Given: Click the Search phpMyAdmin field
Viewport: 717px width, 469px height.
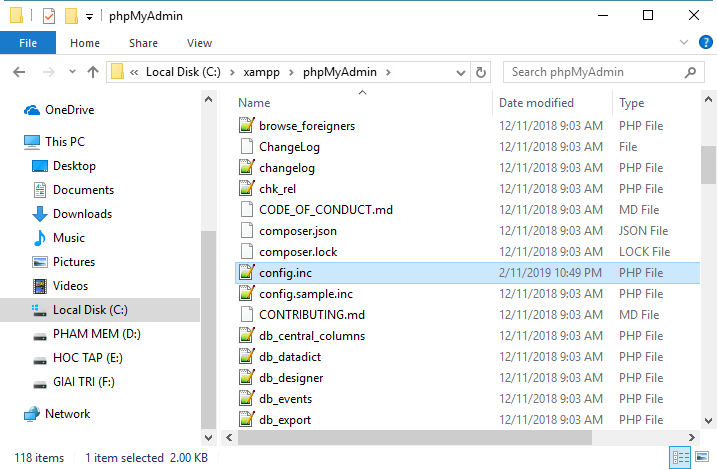Looking at the screenshot, I should click(x=603, y=72).
